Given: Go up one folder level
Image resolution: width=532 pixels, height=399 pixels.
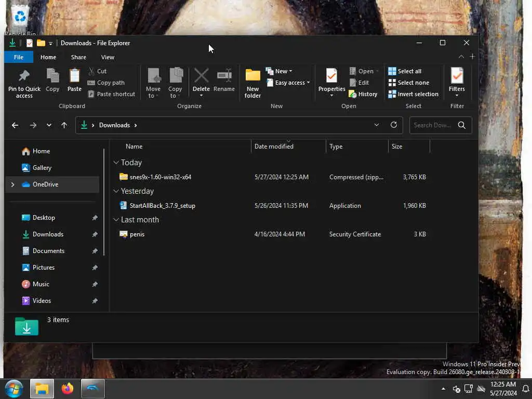Looking at the screenshot, I should (64, 125).
